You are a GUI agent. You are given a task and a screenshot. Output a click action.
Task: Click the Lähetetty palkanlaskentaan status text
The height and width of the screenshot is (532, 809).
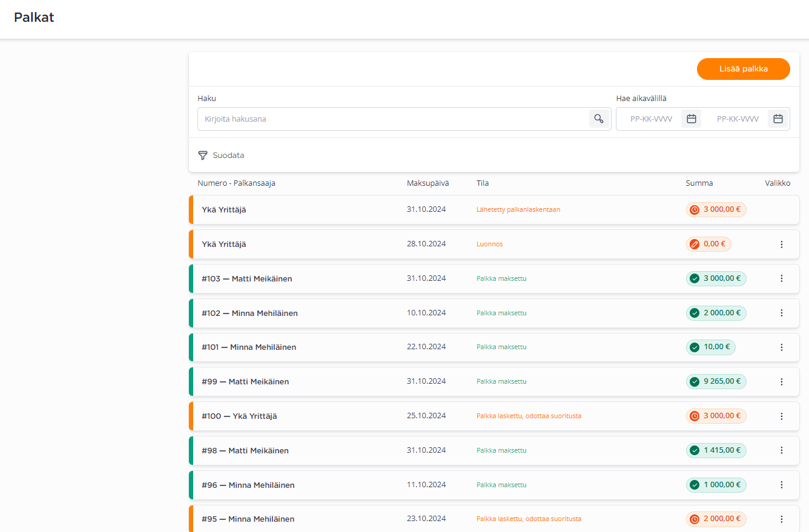pyautogui.click(x=518, y=209)
